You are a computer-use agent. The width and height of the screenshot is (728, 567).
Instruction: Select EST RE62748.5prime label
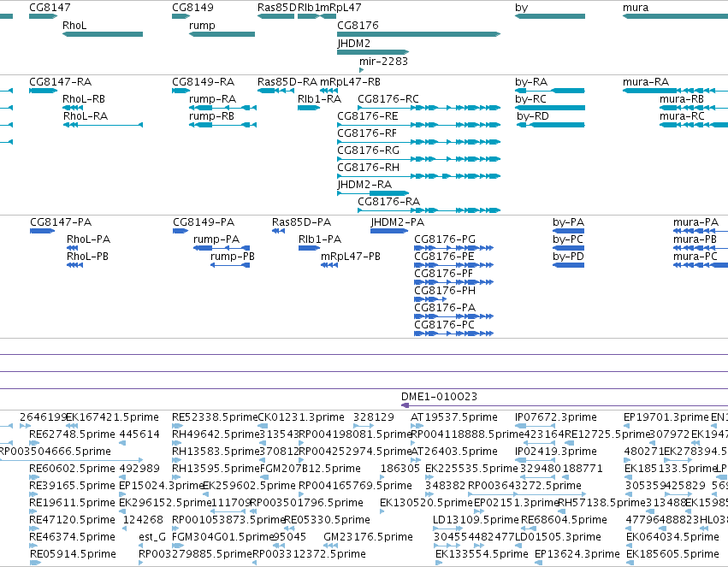tap(72, 434)
